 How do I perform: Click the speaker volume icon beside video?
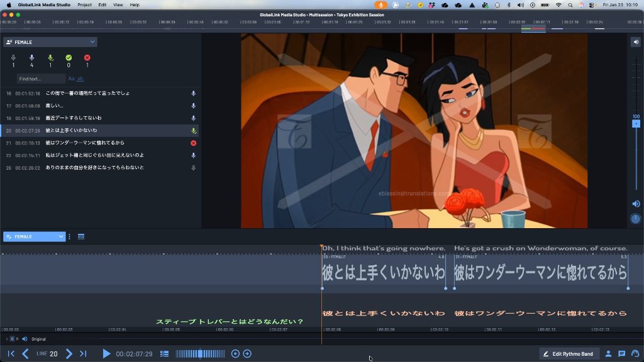coord(636,204)
